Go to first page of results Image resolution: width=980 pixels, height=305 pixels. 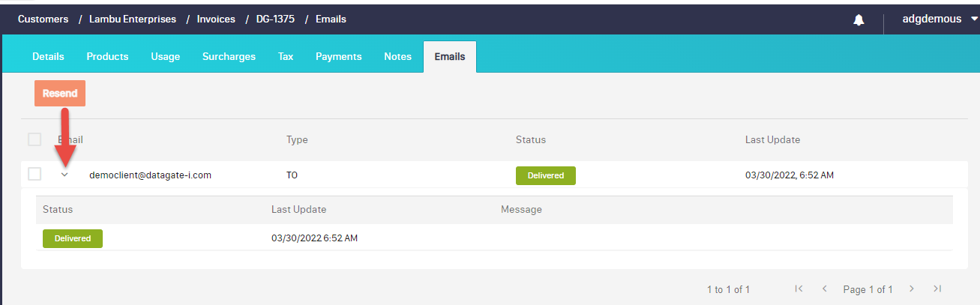point(799,289)
